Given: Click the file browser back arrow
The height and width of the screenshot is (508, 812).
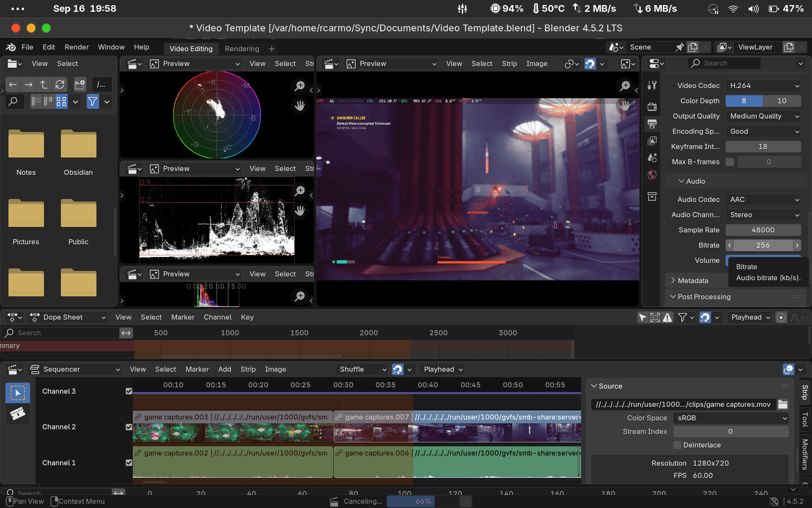Looking at the screenshot, I should pos(13,85).
